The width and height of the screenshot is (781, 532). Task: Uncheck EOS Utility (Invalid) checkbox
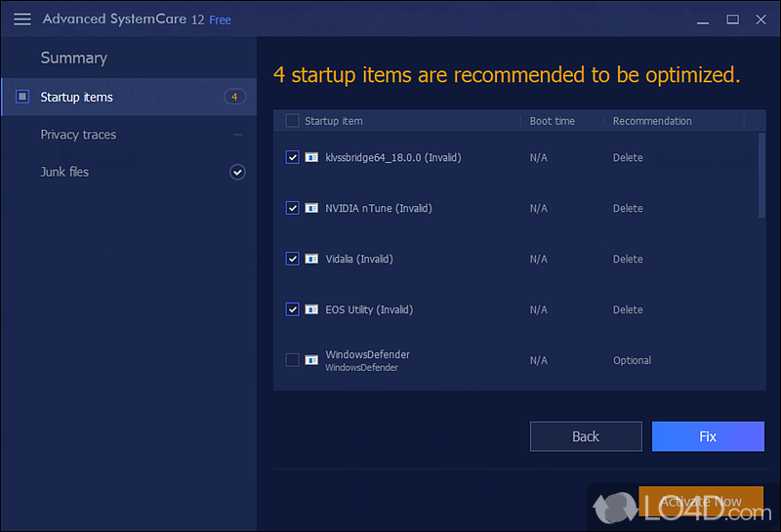point(292,309)
